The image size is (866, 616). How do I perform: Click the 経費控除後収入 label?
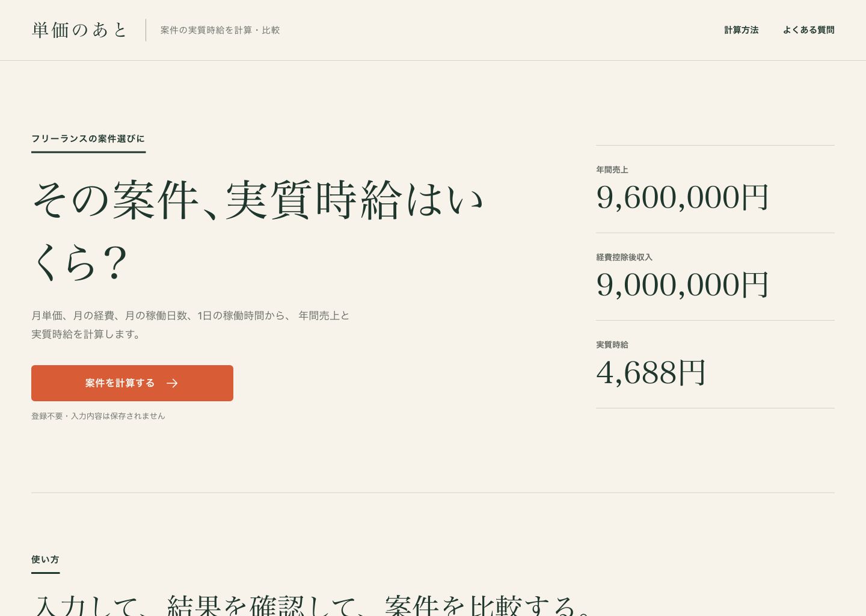(x=624, y=257)
